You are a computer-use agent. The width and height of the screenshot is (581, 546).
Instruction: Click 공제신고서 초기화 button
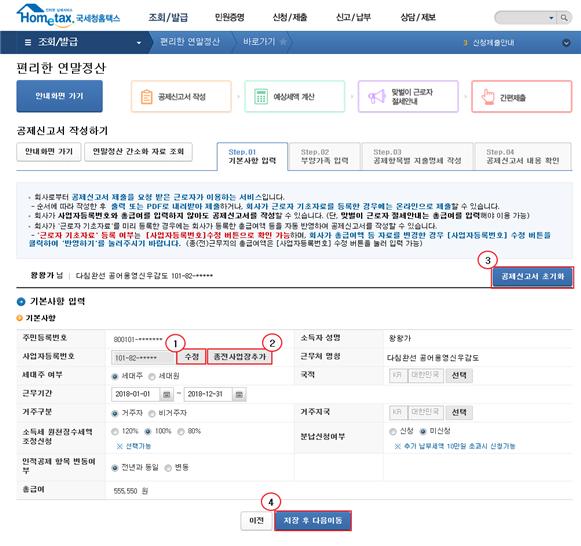pos(532,277)
